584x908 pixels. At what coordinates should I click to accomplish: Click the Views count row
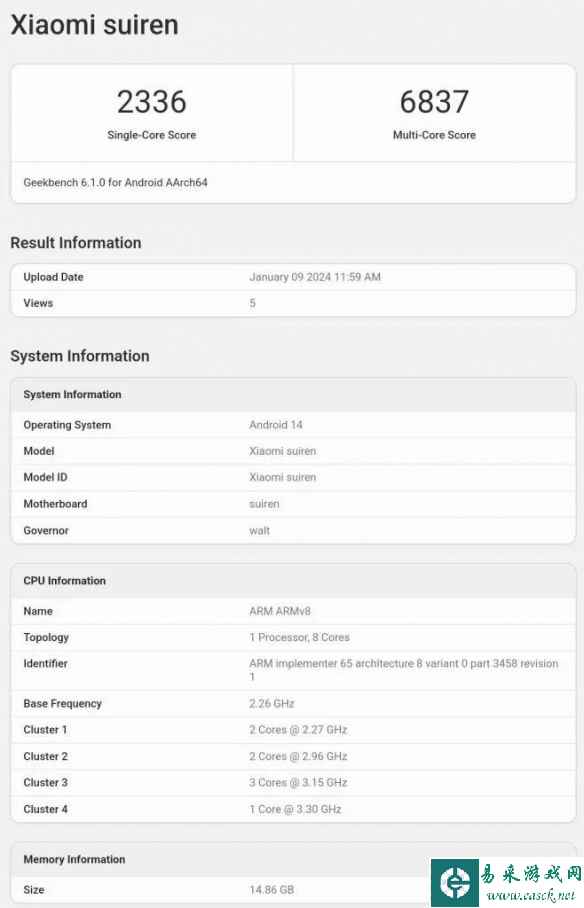pyautogui.click(x=293, y=303)
